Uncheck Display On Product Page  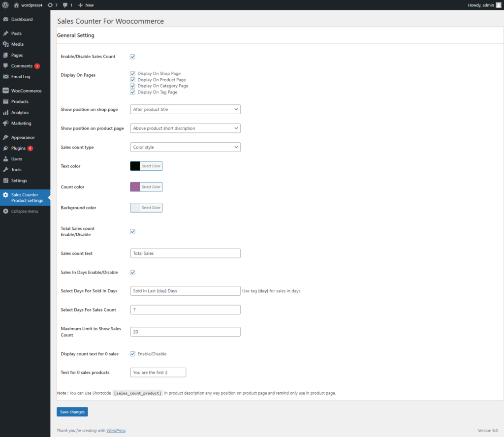coord(132,80)
